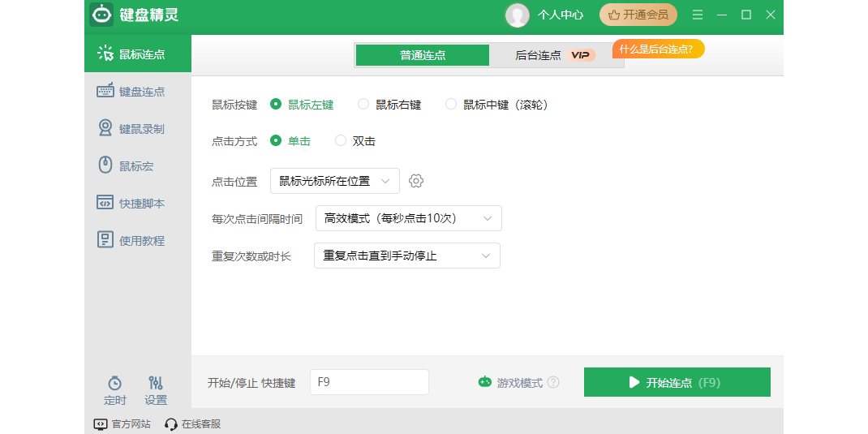This screenshot has width=868, height=434.
Task: Switch to the 后台连点 VIP tab
Action: coord(555,55)
